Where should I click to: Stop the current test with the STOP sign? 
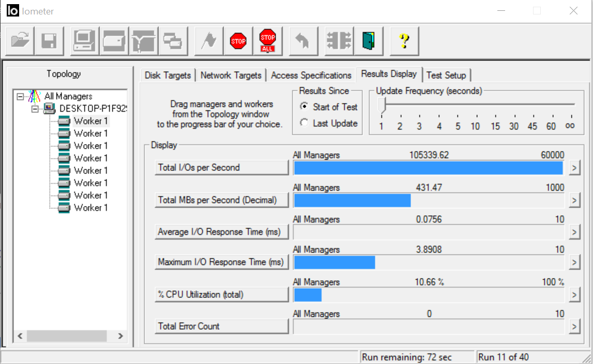238,41
